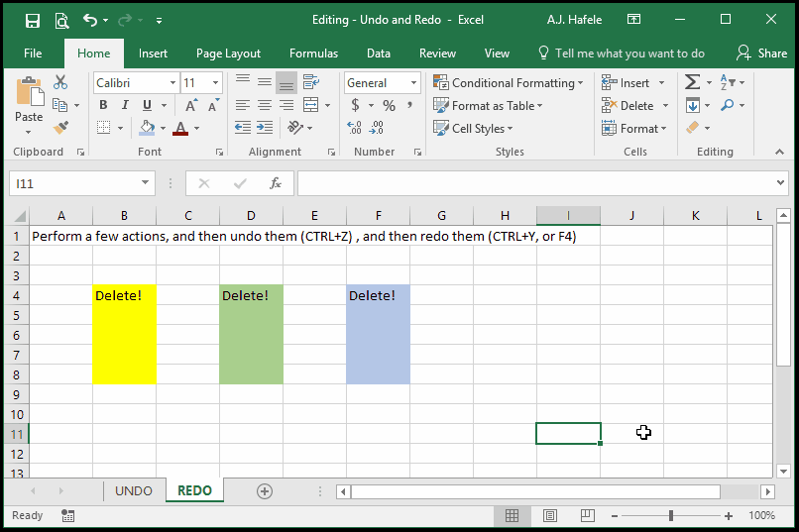Apply the Fill Color bucket
Image resolution: width=799 pixels, height=532 pixels.
click(148, 128)
